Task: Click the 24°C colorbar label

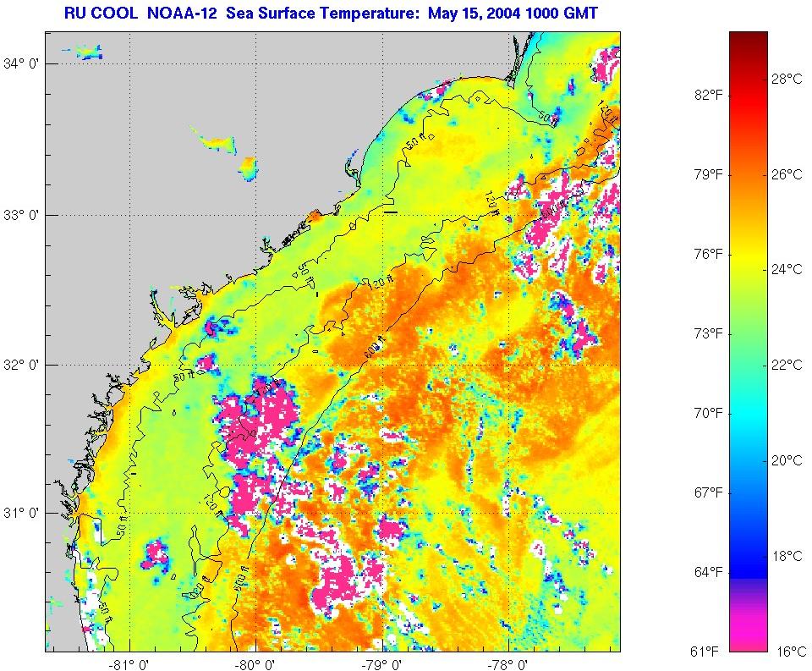Action: pos(787,269)
